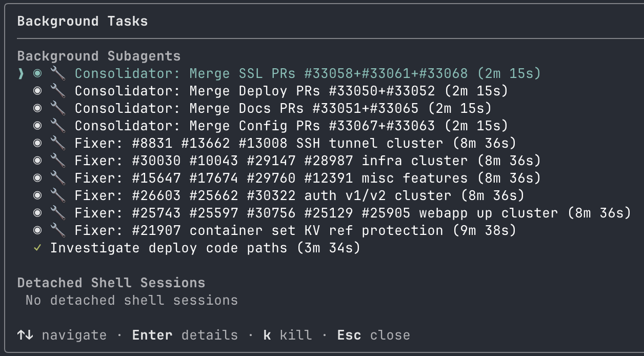This screenshot has width=644, height=356.
Task: Select radio dot for webapp up cluster
Action: click(37, 213)
